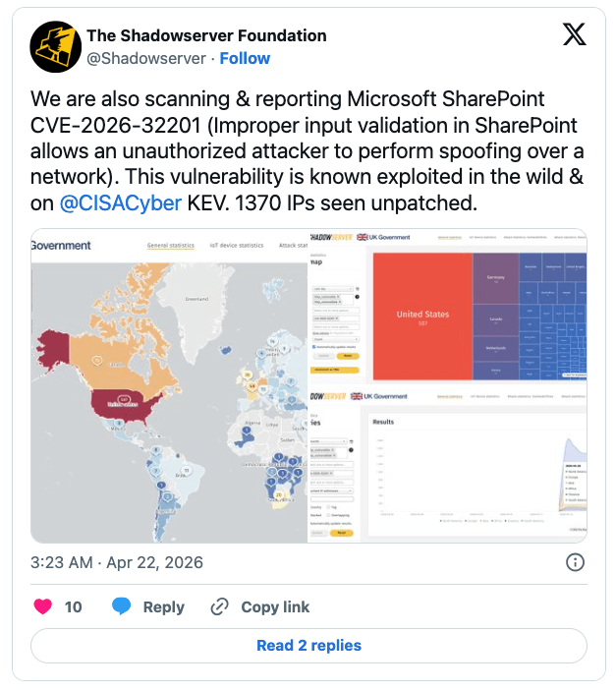This screenshot has width=616, height=690.
Task: Click the X logo icon
Action: [574, 35]
